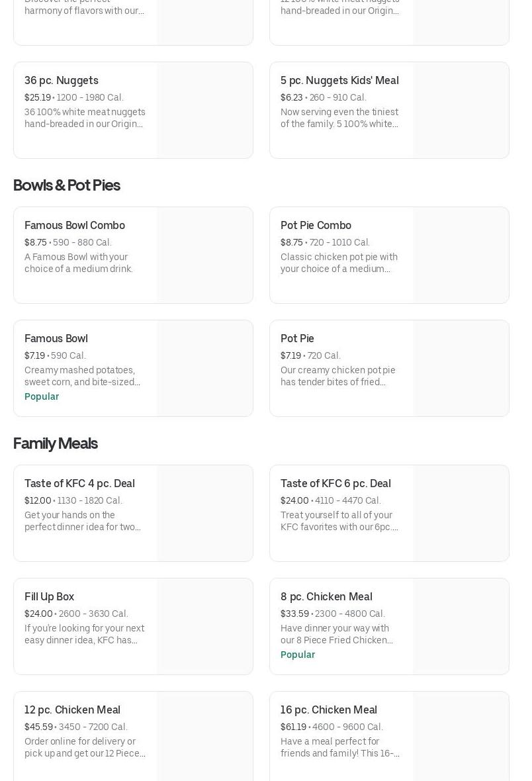
Task: Click the Popular tag under Famous Bowl
Action: (42, 397)
